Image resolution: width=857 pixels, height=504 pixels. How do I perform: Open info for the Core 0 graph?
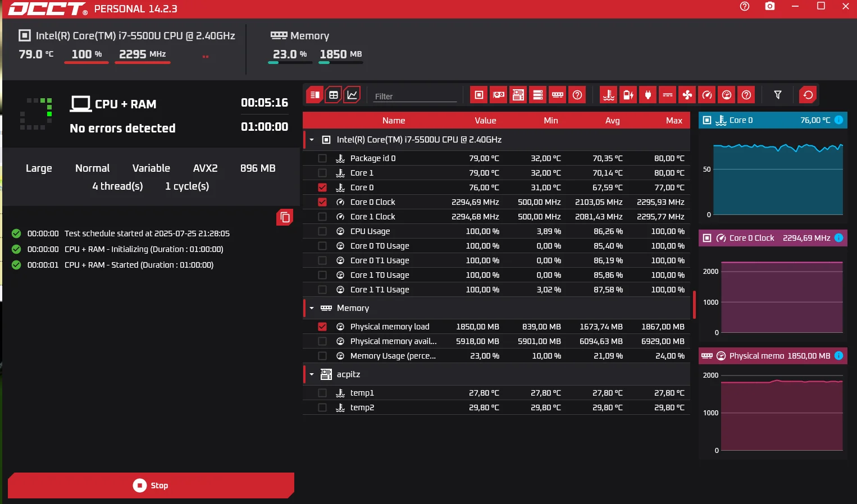click(838, 120)
